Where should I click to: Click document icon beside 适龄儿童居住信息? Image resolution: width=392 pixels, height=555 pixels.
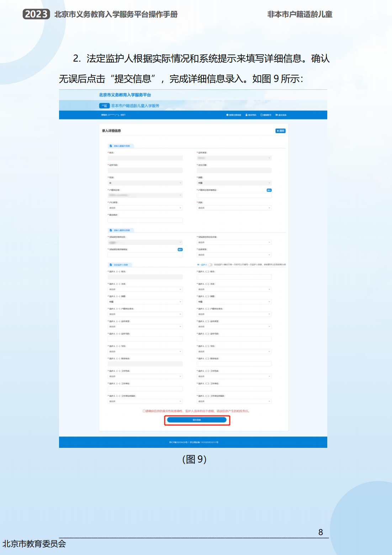pos(110,230)
